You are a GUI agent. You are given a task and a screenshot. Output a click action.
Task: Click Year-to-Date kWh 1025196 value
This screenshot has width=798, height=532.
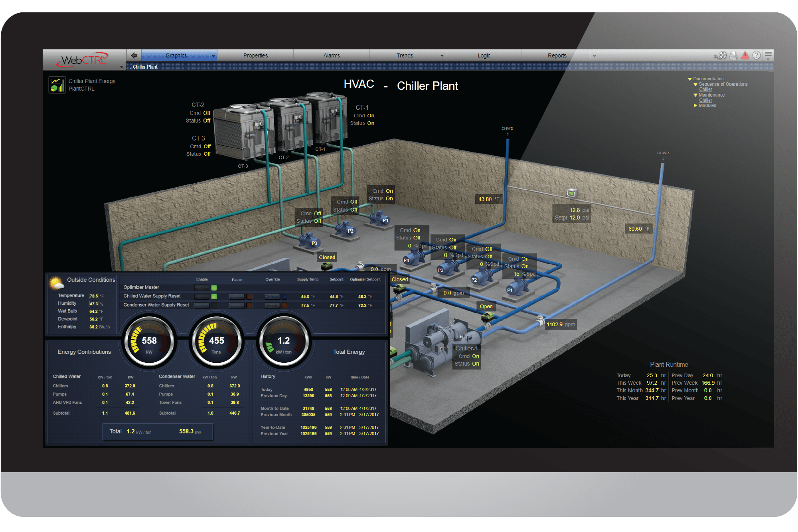click(x=308, y=427)
